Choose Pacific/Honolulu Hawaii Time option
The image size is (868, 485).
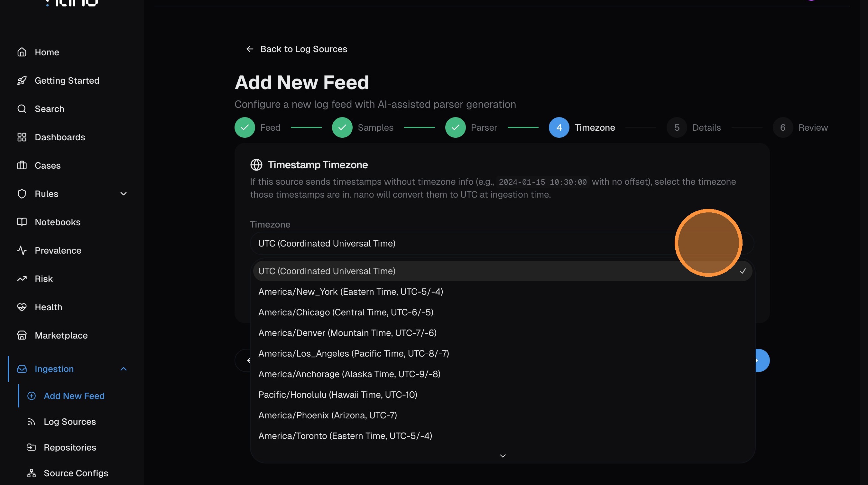337,395
